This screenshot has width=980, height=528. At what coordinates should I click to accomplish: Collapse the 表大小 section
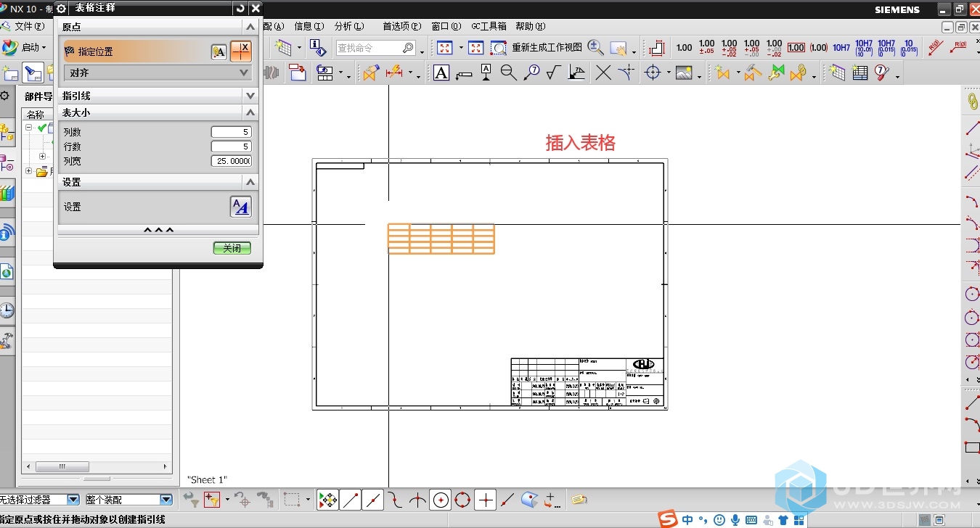pyautogui.click(x=250, y=112)
